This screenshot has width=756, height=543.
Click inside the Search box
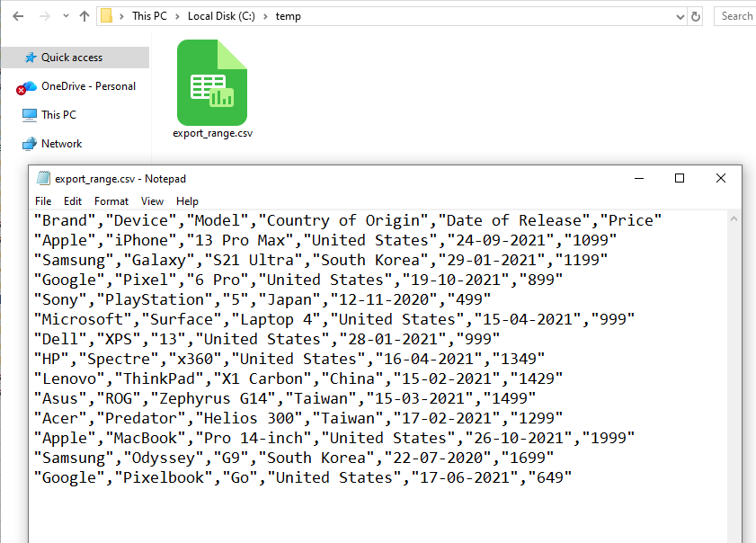tap(736, 15)
